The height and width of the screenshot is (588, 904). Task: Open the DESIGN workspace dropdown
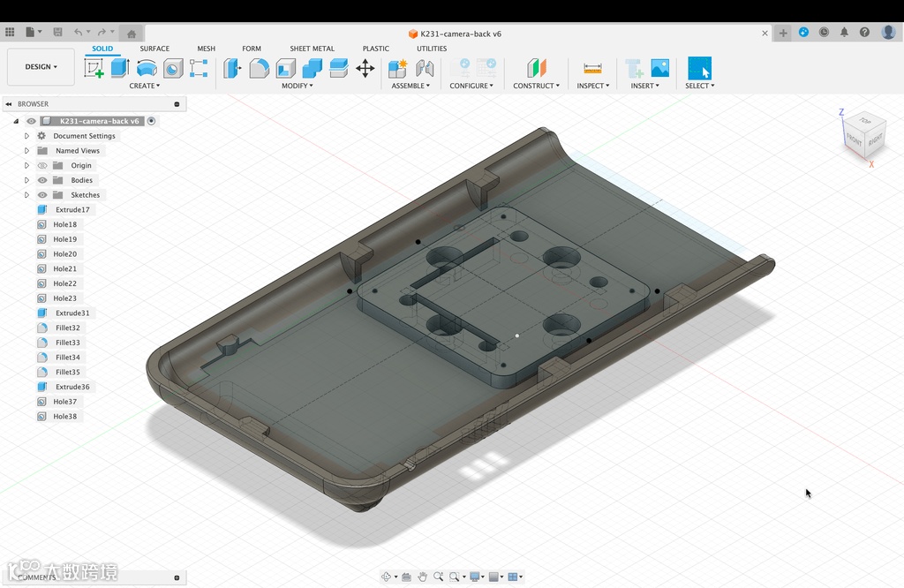click(x=41, y=67)
